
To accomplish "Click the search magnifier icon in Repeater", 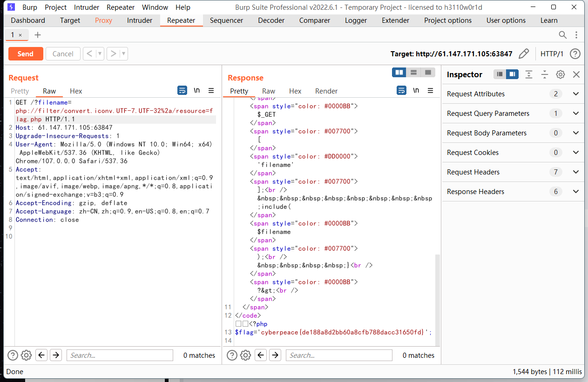I will click(x=563, y=35).
